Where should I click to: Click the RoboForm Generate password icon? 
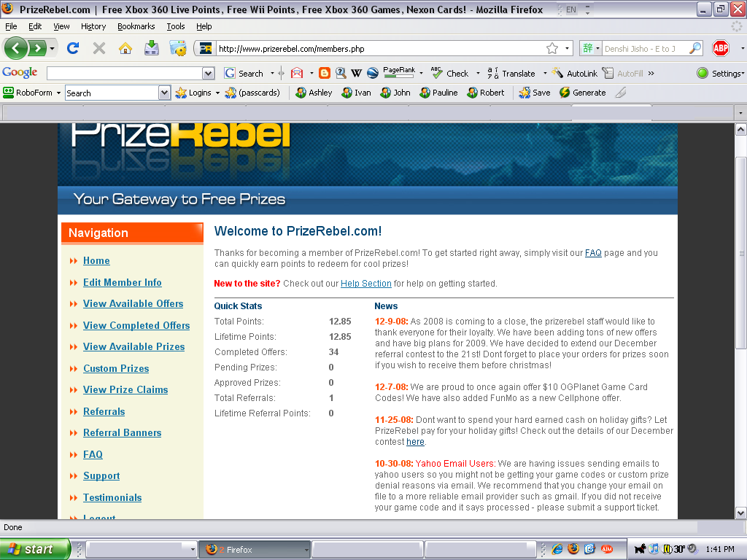(582, 93)
